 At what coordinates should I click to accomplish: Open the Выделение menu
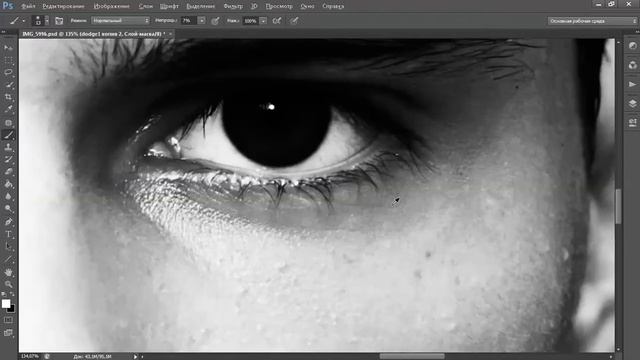click(x=200, y=6)
